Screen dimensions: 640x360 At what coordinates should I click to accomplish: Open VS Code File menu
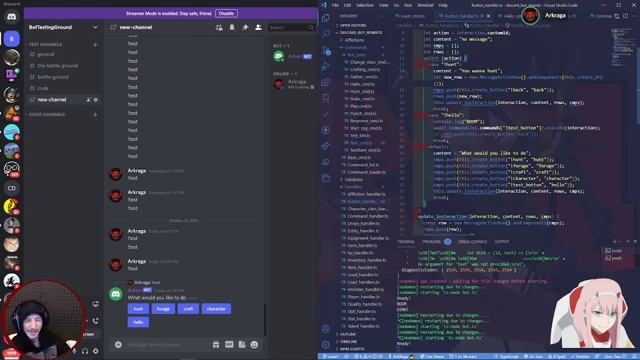335,5
